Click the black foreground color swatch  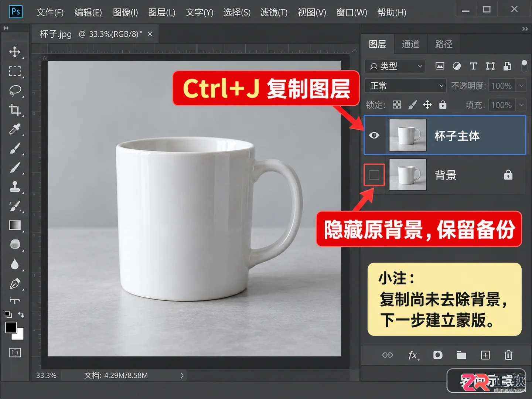11,327
